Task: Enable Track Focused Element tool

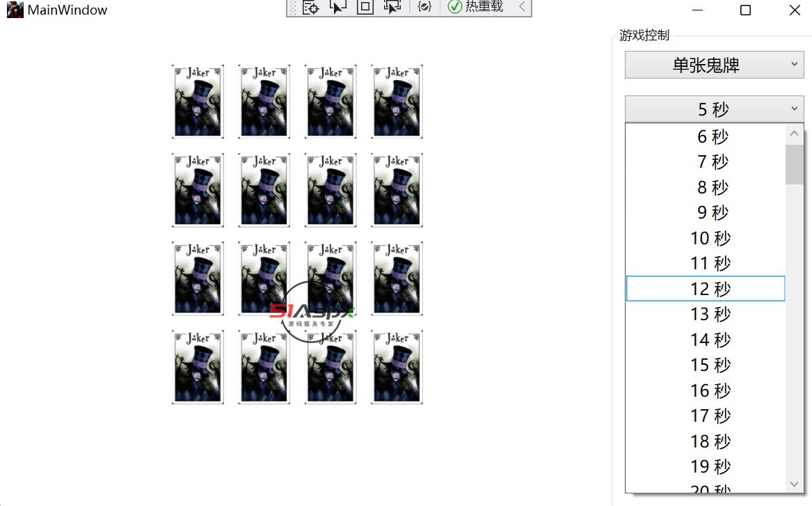Action: click(x=392, y=7)
